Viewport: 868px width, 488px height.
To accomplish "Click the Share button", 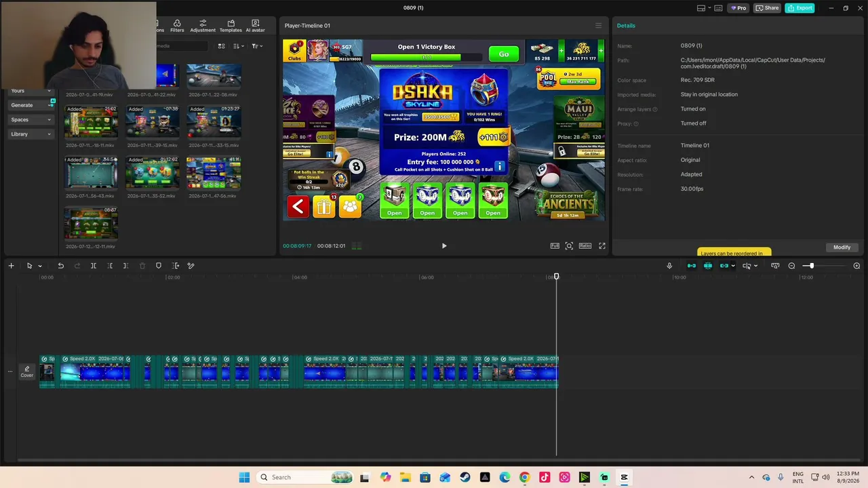I will click(x=768, y=8).
